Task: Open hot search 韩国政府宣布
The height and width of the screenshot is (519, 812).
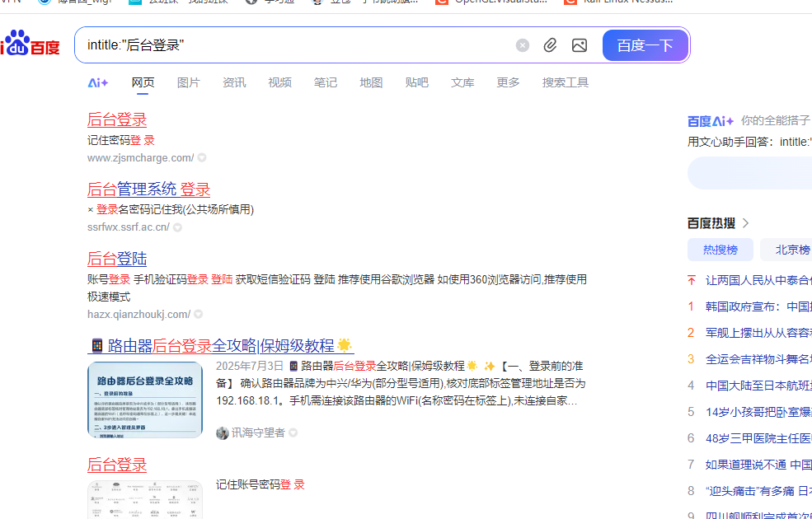Action: coord(758,306)
